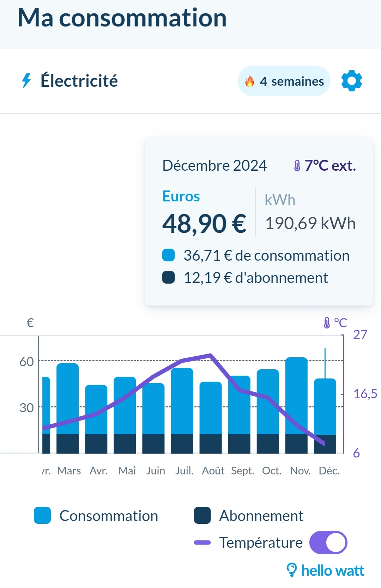Tap the Déc. bar in chart
Image resolution: width=381 pixels, height=588 pixels.
pyautogui.click(x=325, y=406)
